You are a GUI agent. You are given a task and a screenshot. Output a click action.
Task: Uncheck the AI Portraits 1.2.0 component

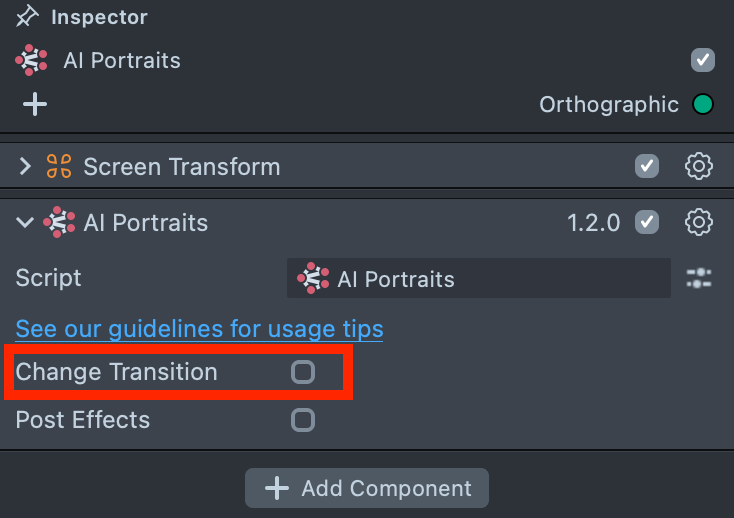[647, 222]
